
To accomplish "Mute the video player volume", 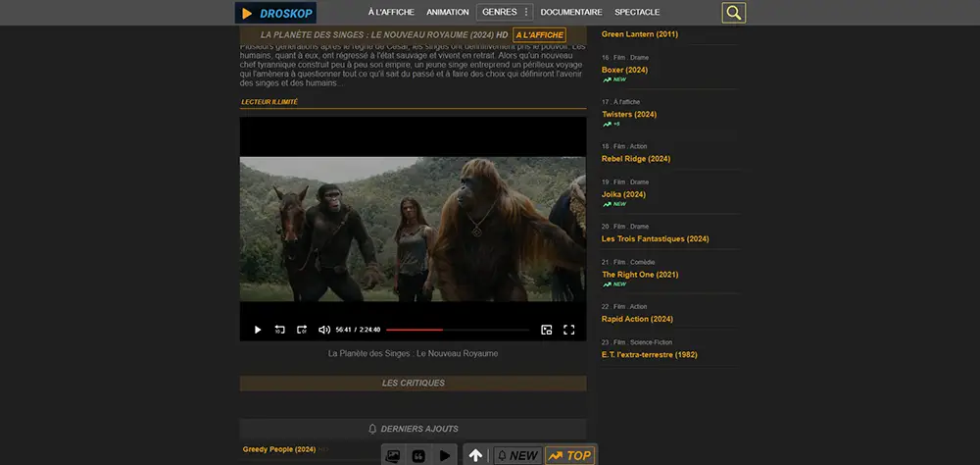I will tap(324, 330).
